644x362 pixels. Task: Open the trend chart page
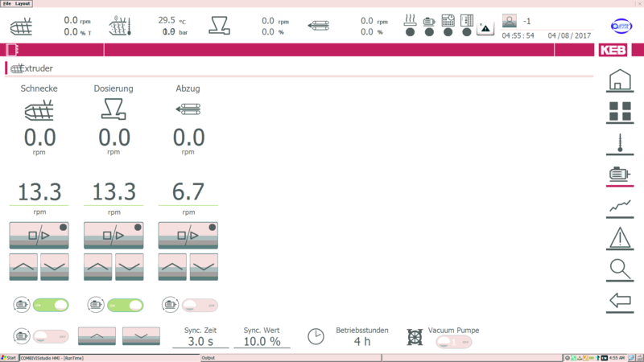click(x=619, y=206)
